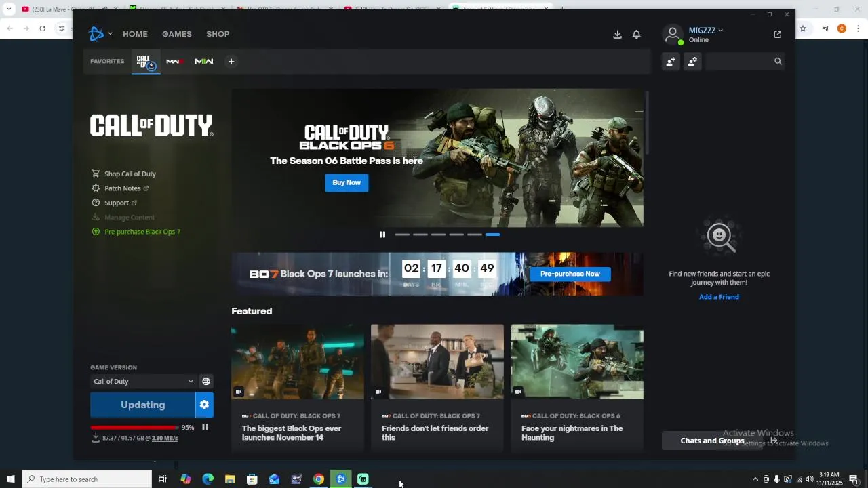
Task: Open the SHOP tab
Action: pos(218,34)
